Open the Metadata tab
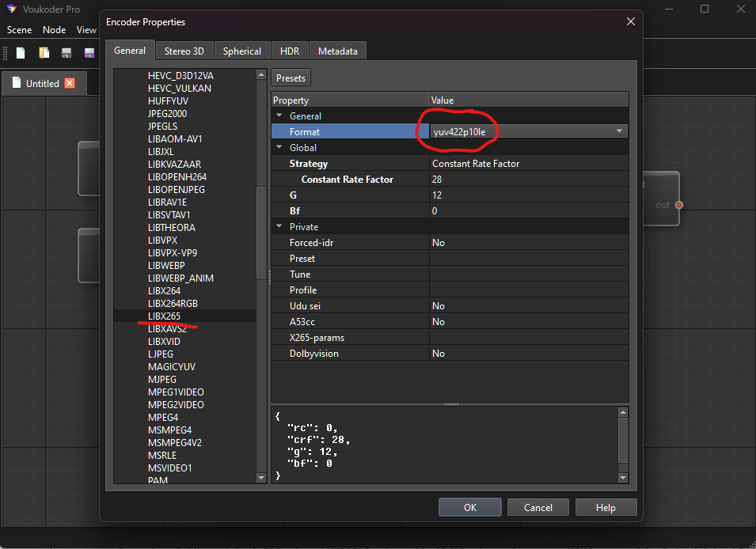The width and height of the screenshot is (756, 549). (337, 51)
